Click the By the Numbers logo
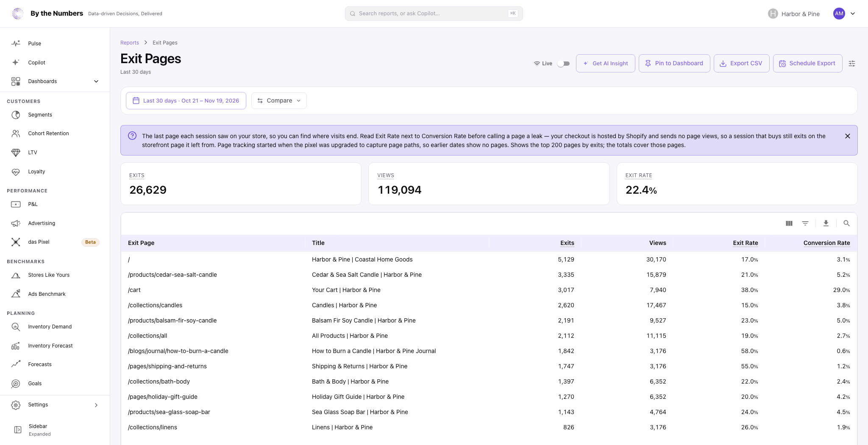 [18, 14]
